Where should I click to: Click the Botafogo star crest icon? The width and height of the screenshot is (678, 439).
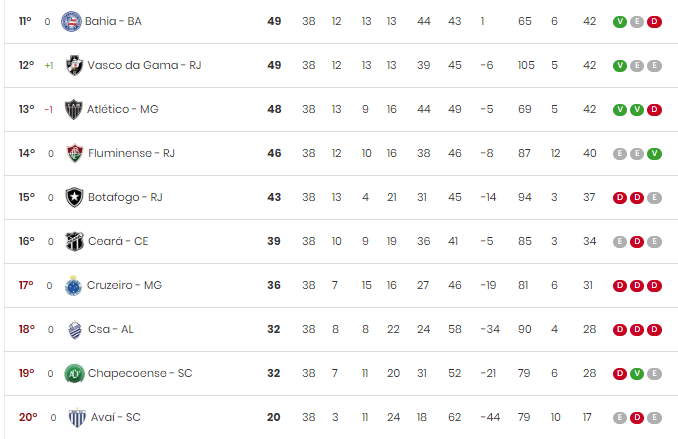click(74, 197)
